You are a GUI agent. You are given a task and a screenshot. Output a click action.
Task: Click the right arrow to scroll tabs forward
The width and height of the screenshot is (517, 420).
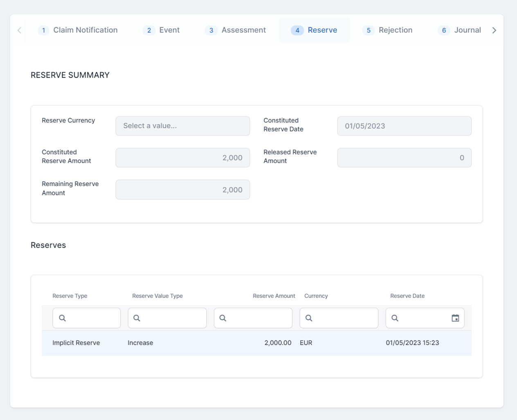[x=494, y=30]
